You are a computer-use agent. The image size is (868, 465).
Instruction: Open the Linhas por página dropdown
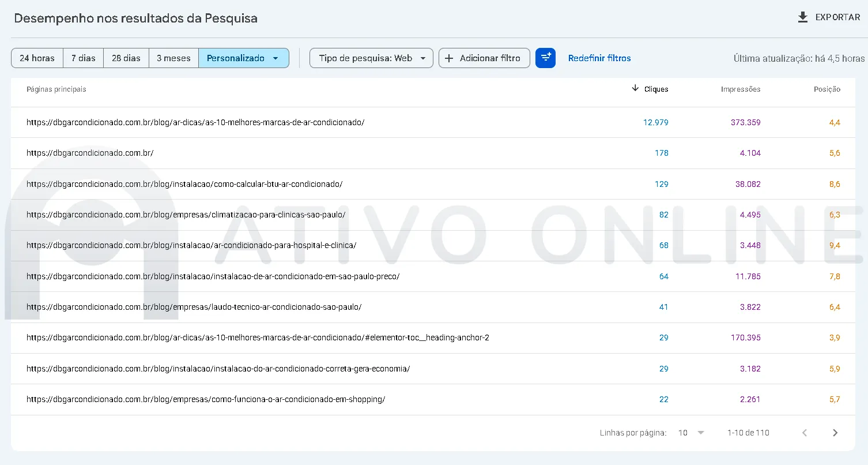point(692,433)
